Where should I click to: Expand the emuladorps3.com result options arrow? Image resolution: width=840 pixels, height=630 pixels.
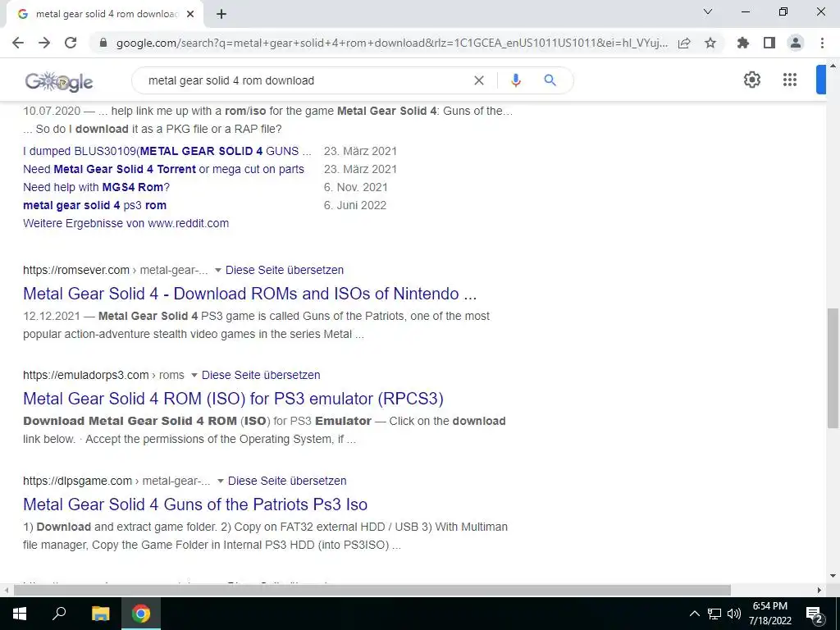194,375
